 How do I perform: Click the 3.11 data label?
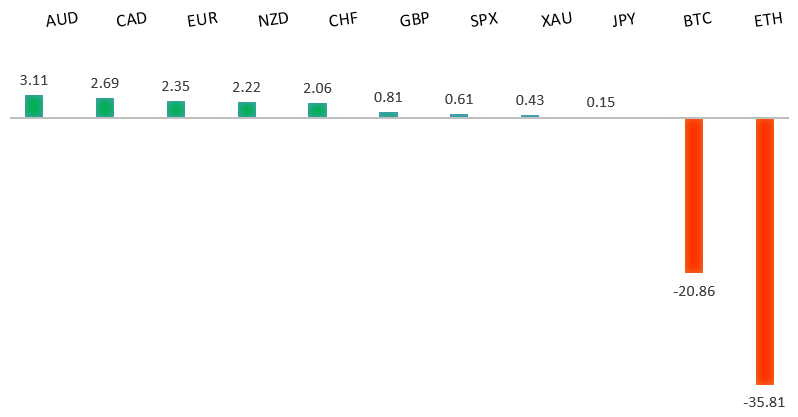pos(34,78)
